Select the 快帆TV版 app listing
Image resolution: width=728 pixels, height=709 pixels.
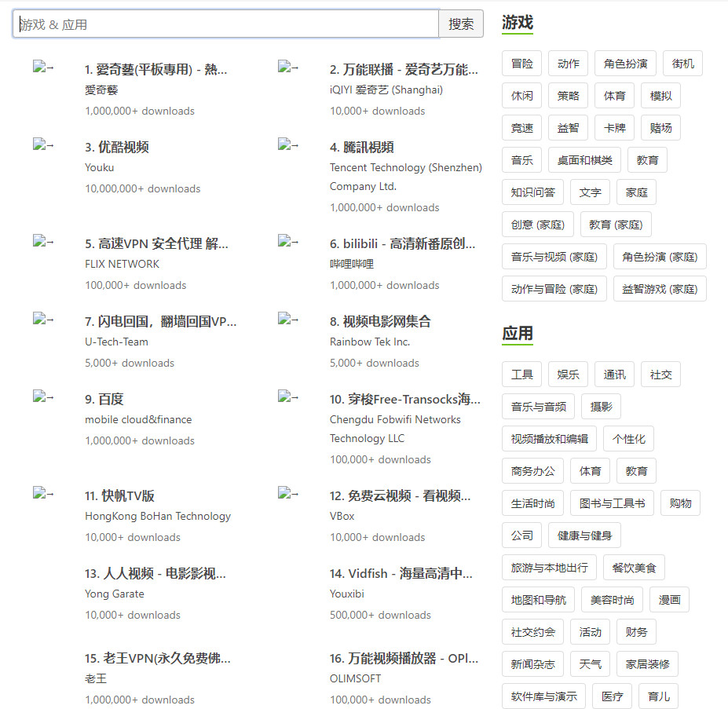coord(122,497)
